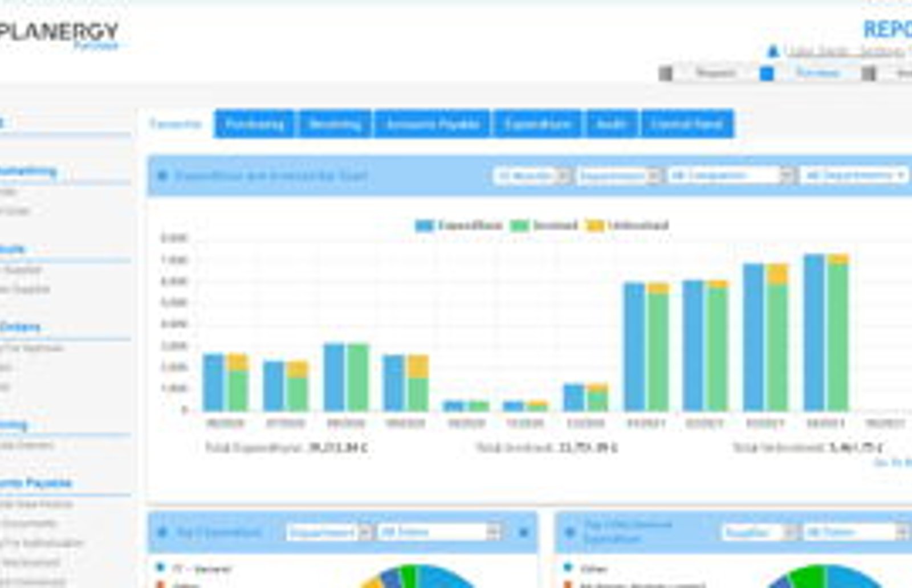This screenshot has height=588, width=912.
Task: Toggle the Invoiced series in the chart legend
Action: coord(544,225)
